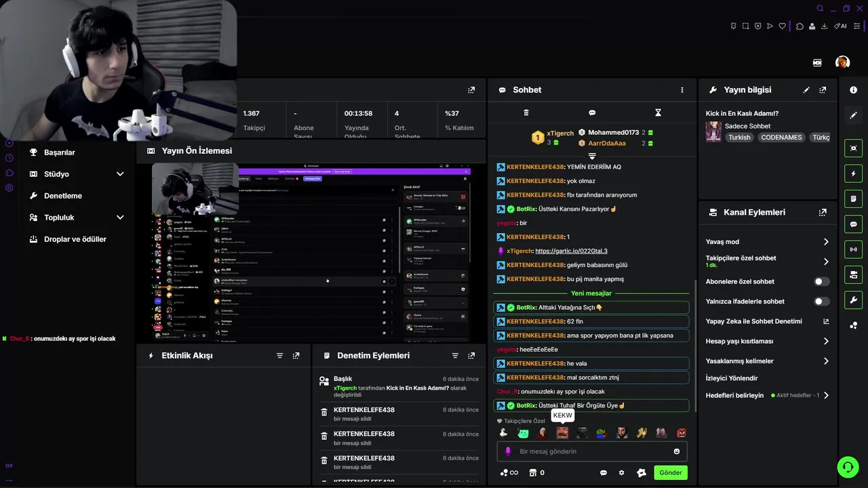Select the KEKW emote
This screenshot has height=488, width=868.
pyautogui.click(x=562, y=432)
